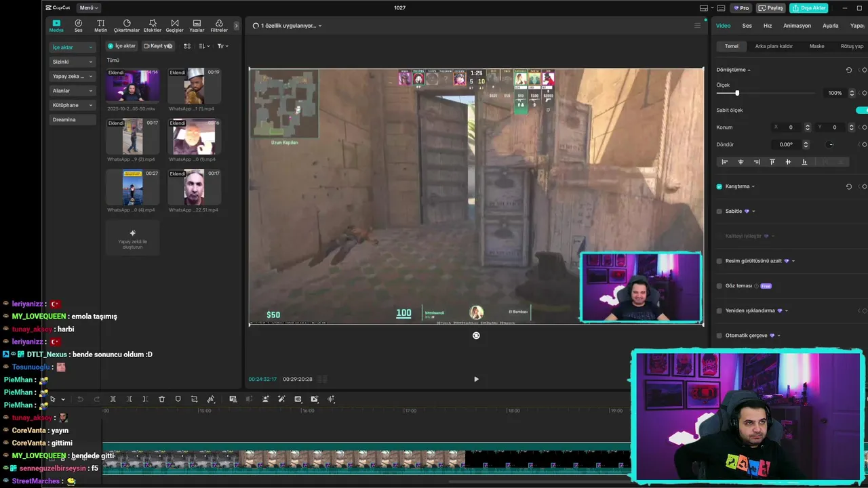Enable Resim gürültüsünü azalt checkbox
The height and width of the screenshot is (488, 868).
click(719, 261)
